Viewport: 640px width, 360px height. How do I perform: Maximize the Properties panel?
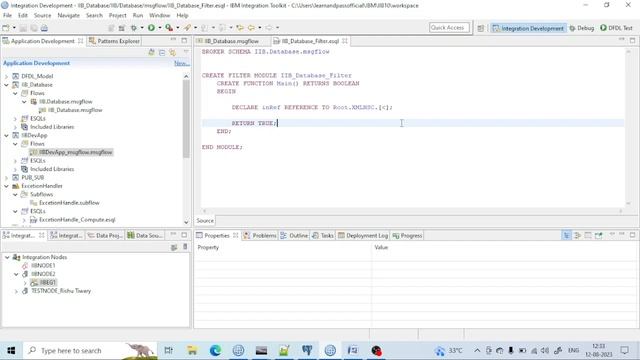[x=632, y=235]
